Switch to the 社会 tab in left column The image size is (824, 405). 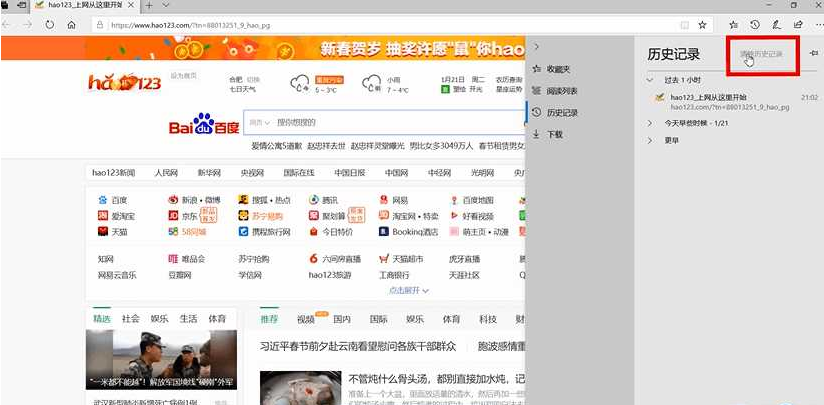(x=130, y=319)
